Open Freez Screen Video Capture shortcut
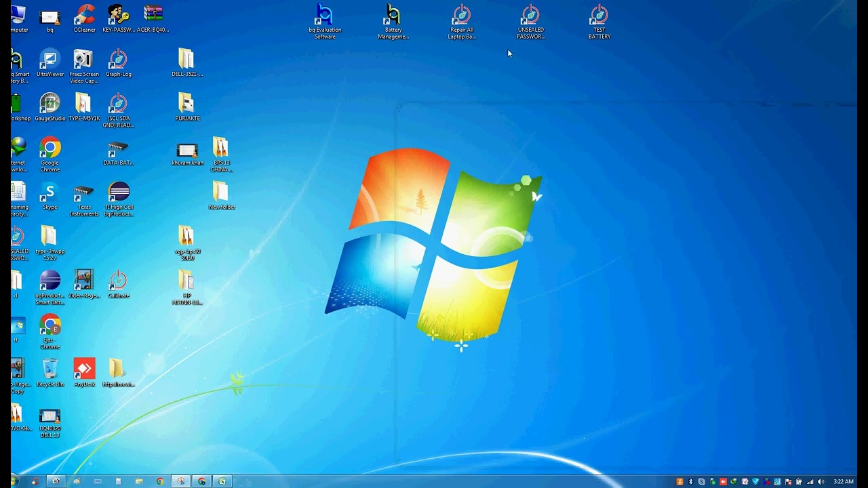868x488 pixels. pos(84,66)
